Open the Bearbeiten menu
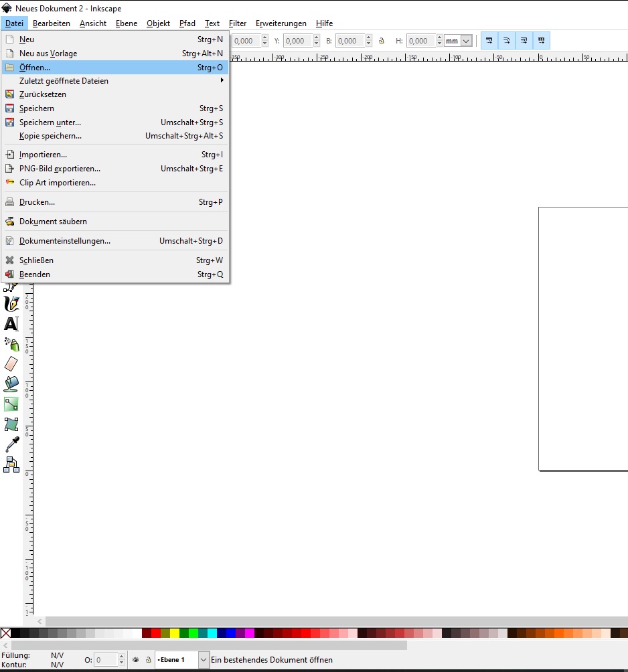Viewport: 628px width, 672px height. pyautogui.click(x=52, y=23)
